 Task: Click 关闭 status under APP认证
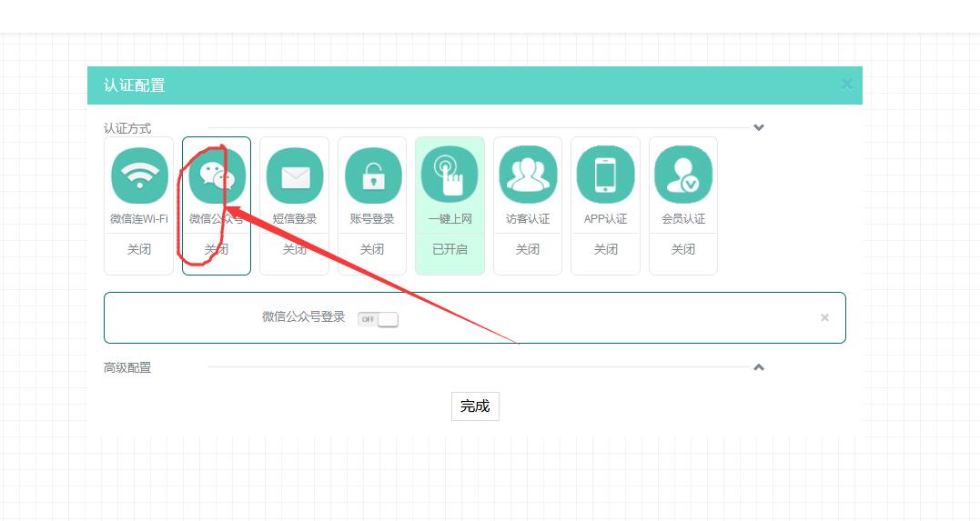(606, 249)
